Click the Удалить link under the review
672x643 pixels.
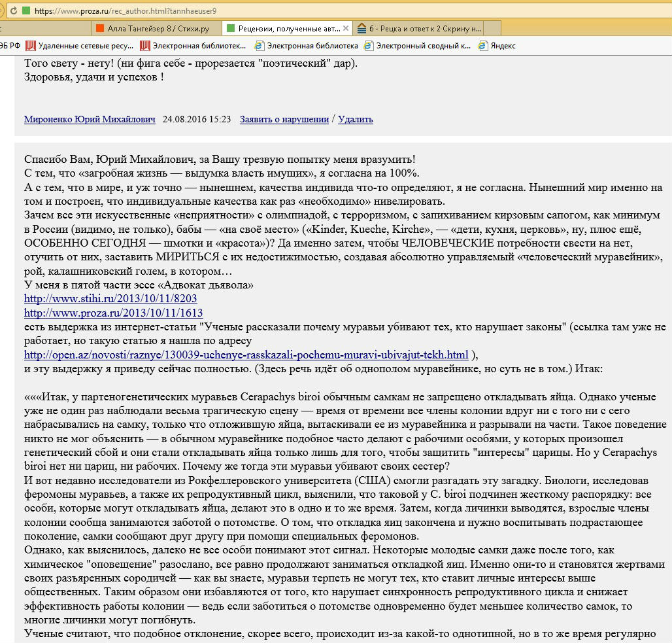(356, 119)
